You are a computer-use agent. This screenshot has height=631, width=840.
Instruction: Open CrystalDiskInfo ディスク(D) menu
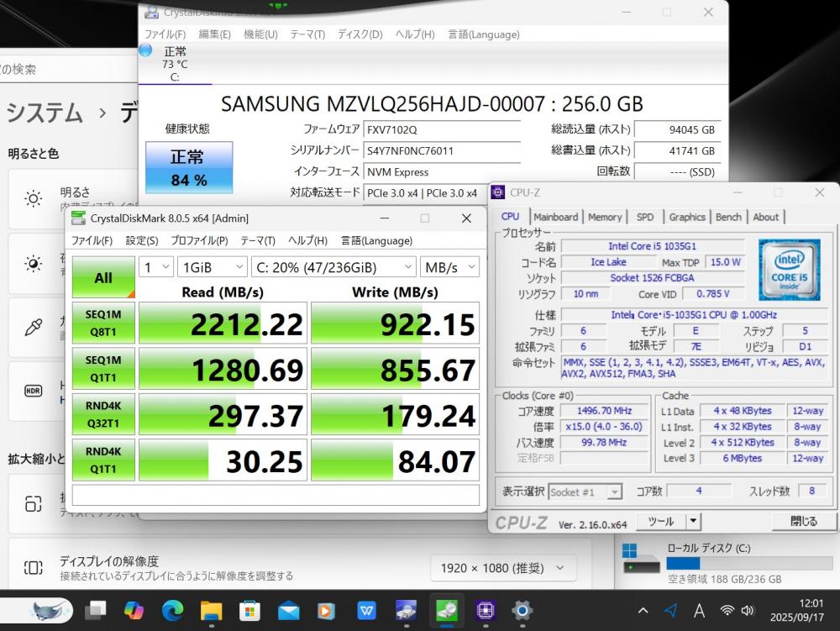pyautogui.click(x=360, y=34)
